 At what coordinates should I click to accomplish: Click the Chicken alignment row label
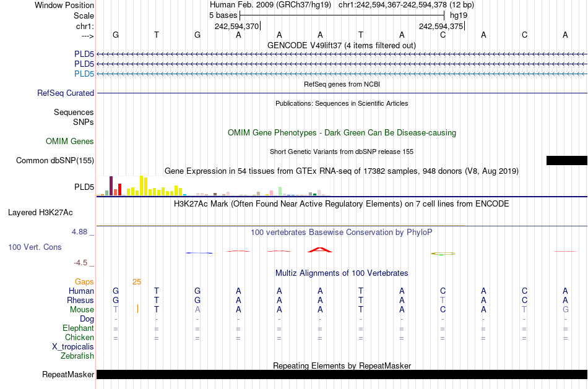[79, 338]
